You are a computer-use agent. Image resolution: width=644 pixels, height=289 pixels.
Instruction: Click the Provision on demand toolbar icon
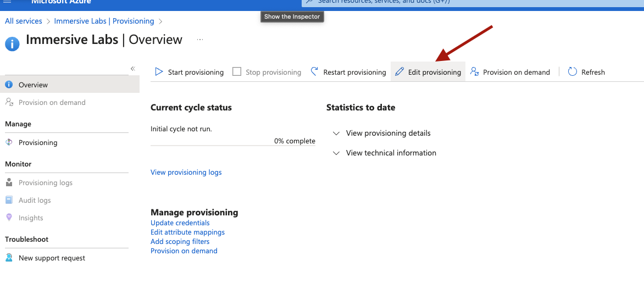474,72
